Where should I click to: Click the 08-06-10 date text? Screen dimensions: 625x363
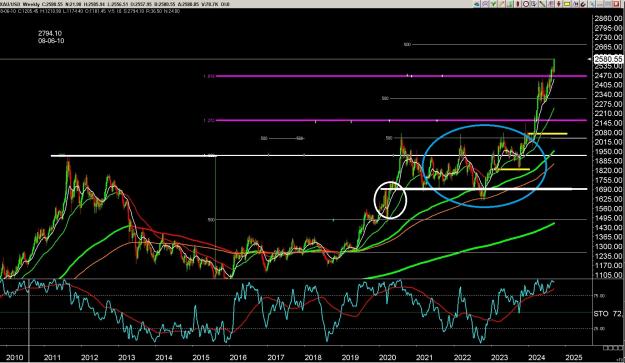pyautogui.click(x=51, y=41)
